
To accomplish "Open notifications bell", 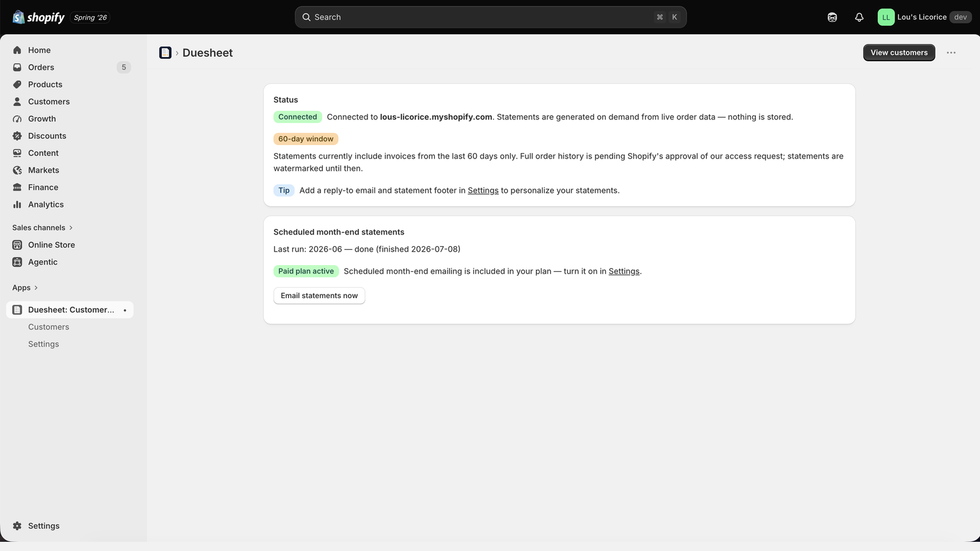I will (859, 17).
